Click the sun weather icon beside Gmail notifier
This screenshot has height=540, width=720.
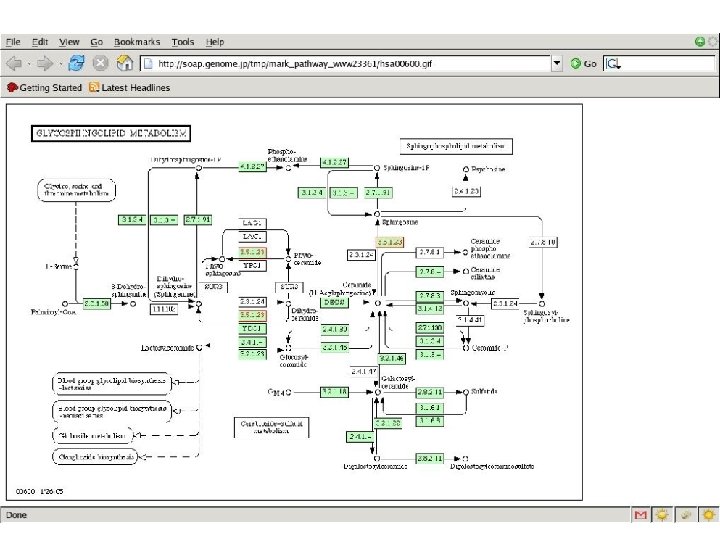pos(662,515)
